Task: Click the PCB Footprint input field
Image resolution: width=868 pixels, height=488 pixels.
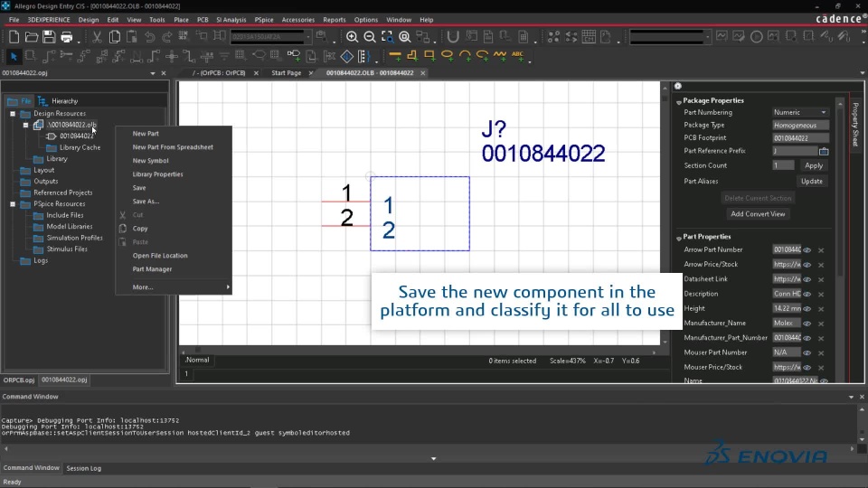Action: pyautogui.click(x=800, y=138)
